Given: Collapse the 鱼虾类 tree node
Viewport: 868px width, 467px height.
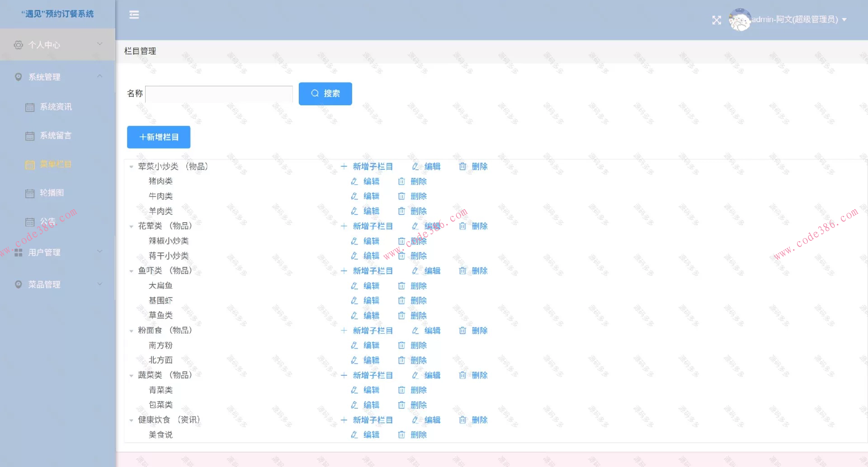Looking at the screenshot, I should pyautogui.click(x=131, y=271).
